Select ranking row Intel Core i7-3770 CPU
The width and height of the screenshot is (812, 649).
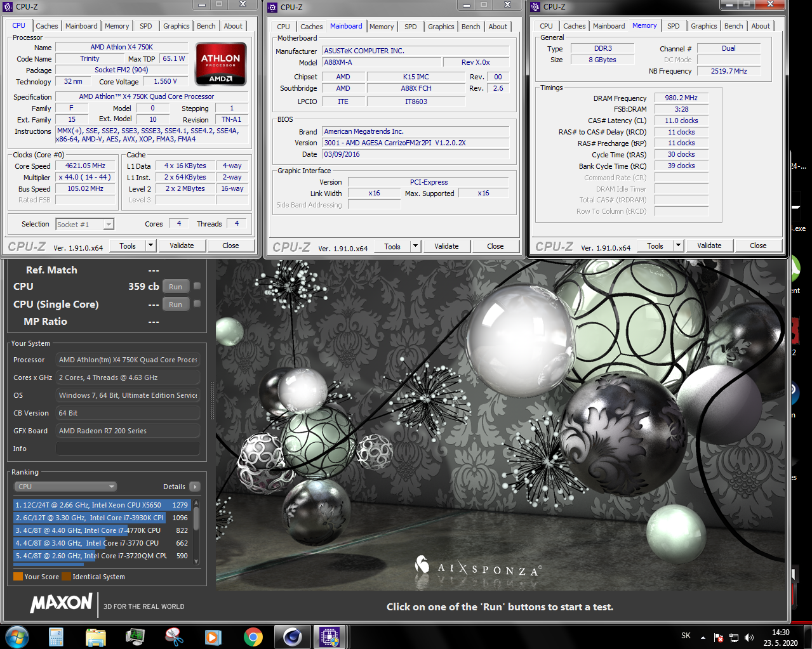(102, 543)
